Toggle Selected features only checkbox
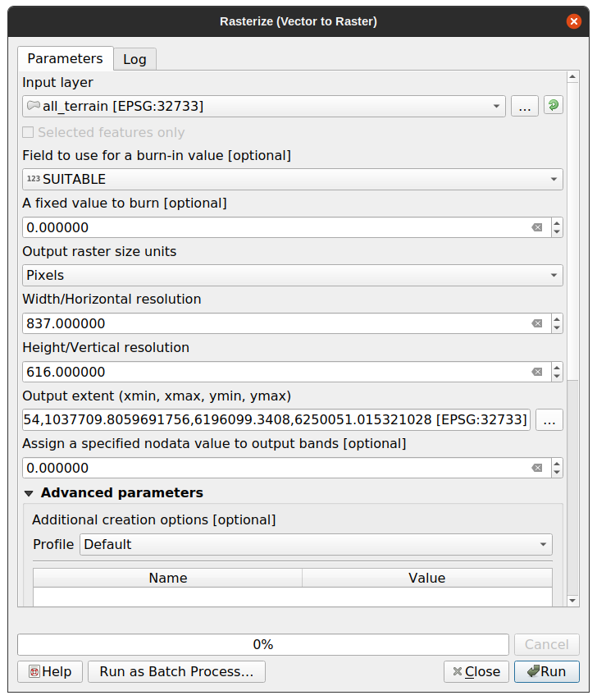Viewport: 597px width, 700px height. (29, 133)
